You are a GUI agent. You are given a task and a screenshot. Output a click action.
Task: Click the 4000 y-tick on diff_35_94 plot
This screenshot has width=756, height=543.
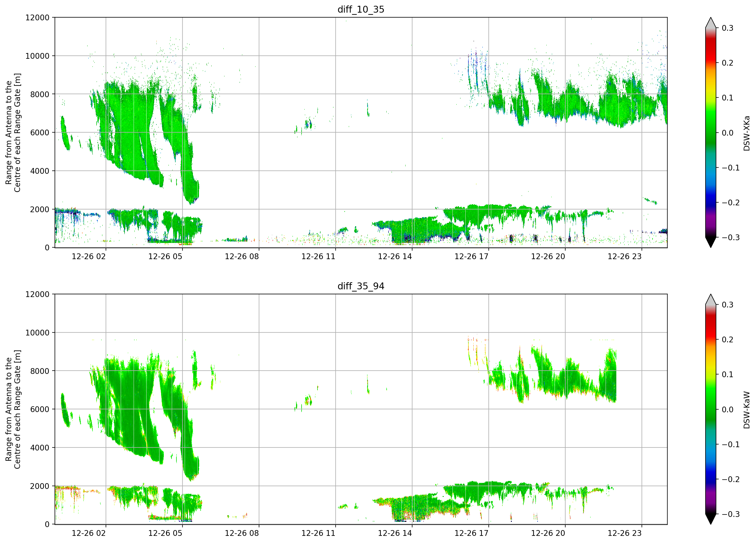[40, 448]
